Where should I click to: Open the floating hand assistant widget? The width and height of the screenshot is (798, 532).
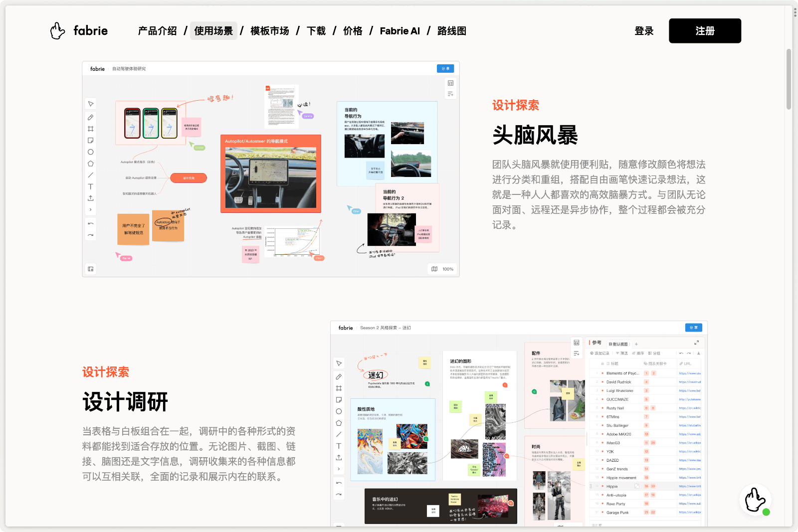(x=755, y=500)
